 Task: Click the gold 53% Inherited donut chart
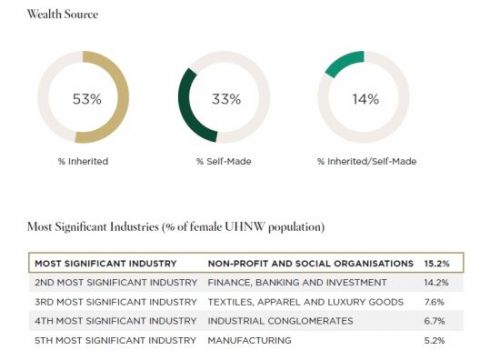[83, 97]
